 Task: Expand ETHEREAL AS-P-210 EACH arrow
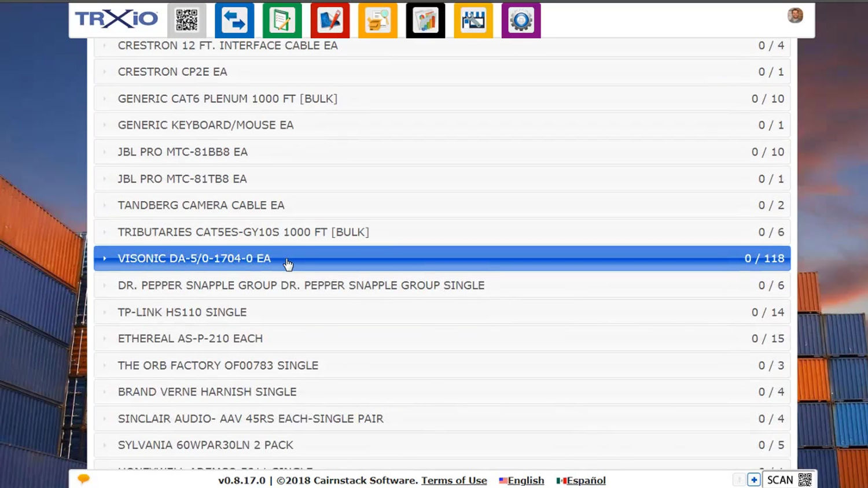pos(104,339)
